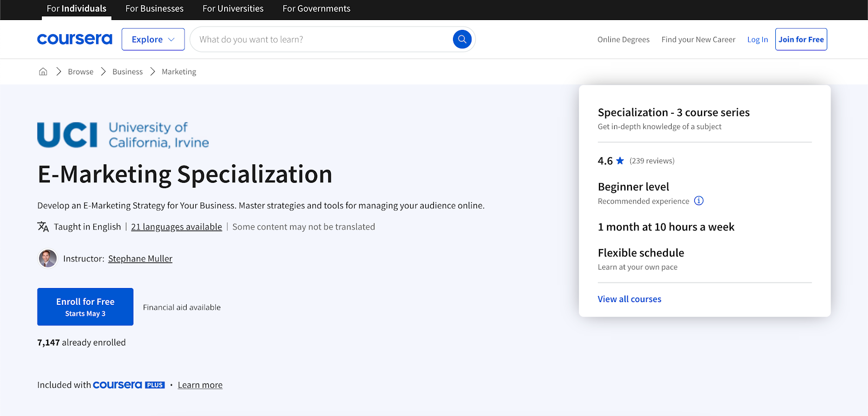Go to home via breadcrumb house icon
This screenshot has height=416, width=868.
(x=43, y=72)
